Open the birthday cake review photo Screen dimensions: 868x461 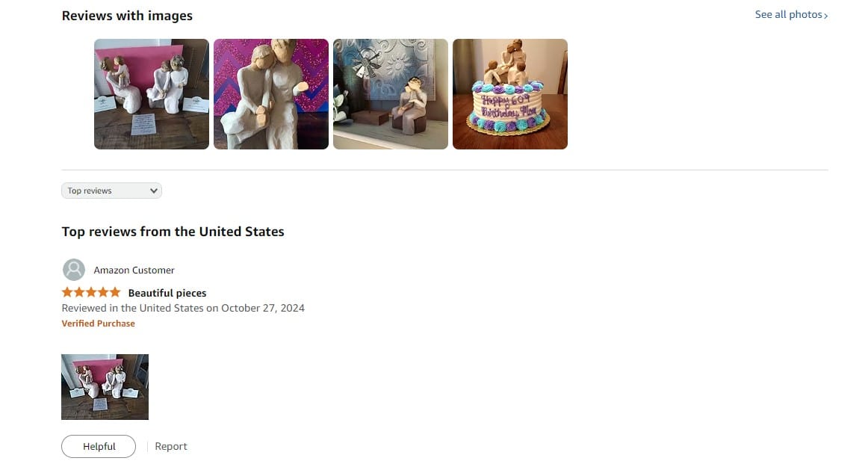[x=510, y=94]
